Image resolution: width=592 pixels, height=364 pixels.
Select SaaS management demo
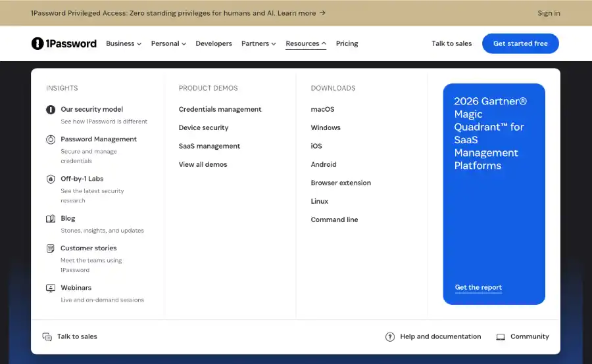click(x=210, y=146)
